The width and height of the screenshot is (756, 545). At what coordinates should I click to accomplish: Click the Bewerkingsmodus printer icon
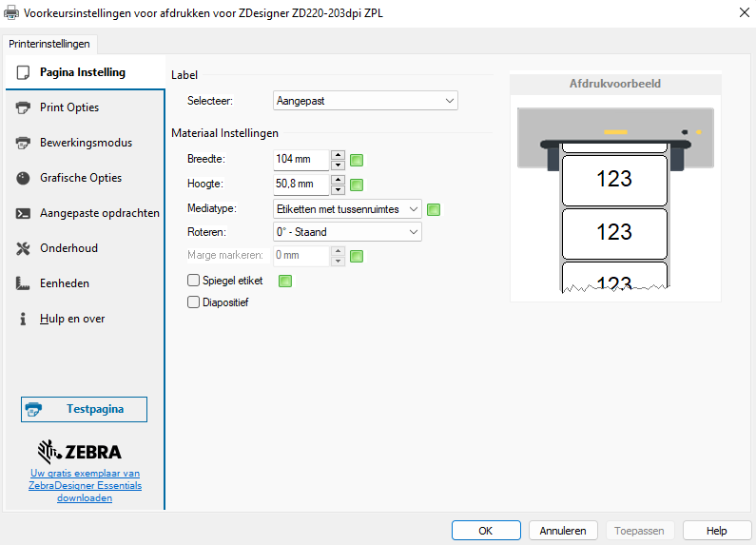tap(23, 143)
